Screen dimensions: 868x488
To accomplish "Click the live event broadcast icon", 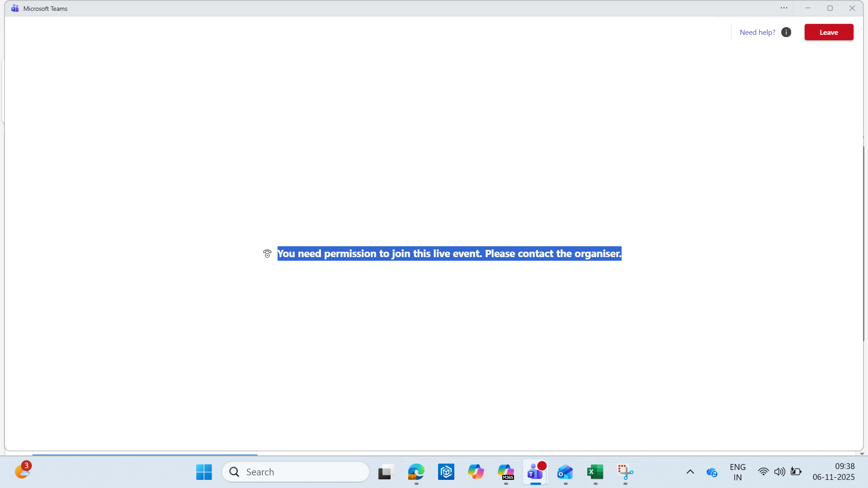I will 267,253.
